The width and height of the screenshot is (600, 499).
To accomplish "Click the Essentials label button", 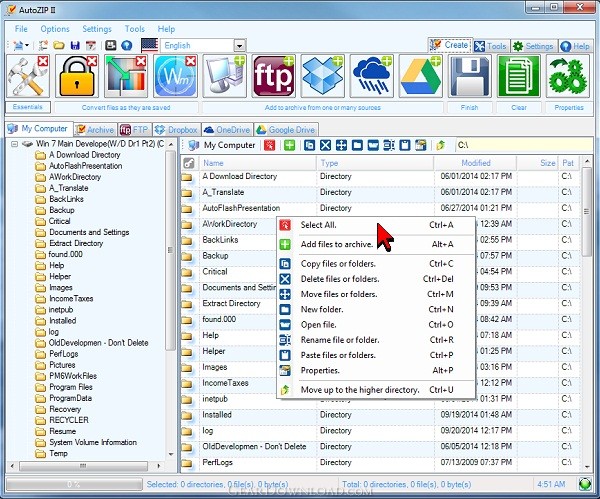I will [x=28, y=107].
